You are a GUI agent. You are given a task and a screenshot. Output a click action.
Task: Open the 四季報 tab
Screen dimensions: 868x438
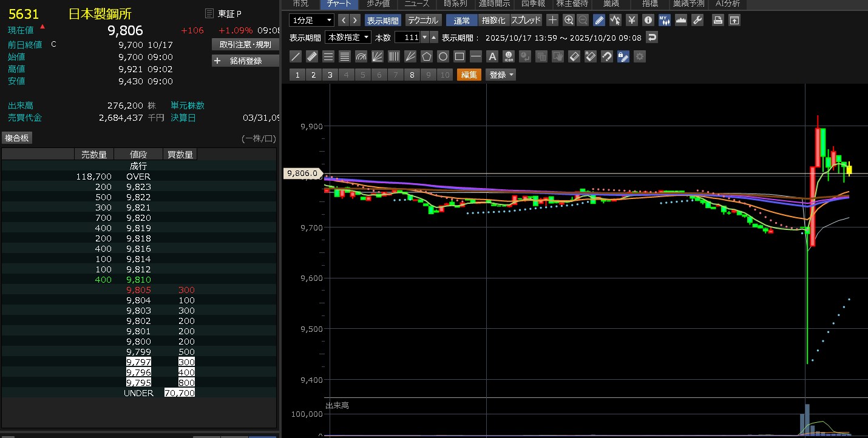click(x=533, y=4)
